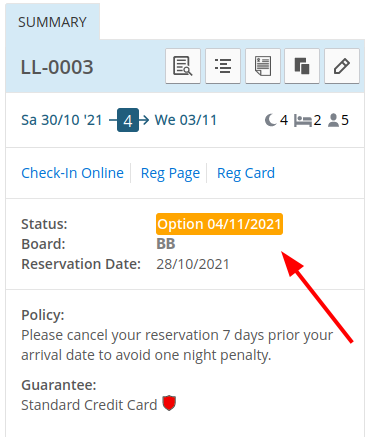Image resolution: width=372 pixels, height=437 pixels.
Task: Click the copy reservation icon button
Action: [302, 66]
